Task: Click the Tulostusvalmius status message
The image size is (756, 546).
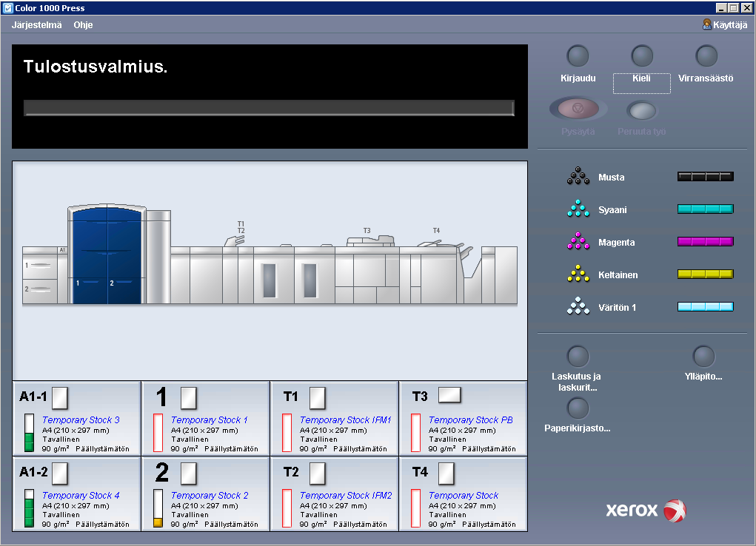Action: 96,67
